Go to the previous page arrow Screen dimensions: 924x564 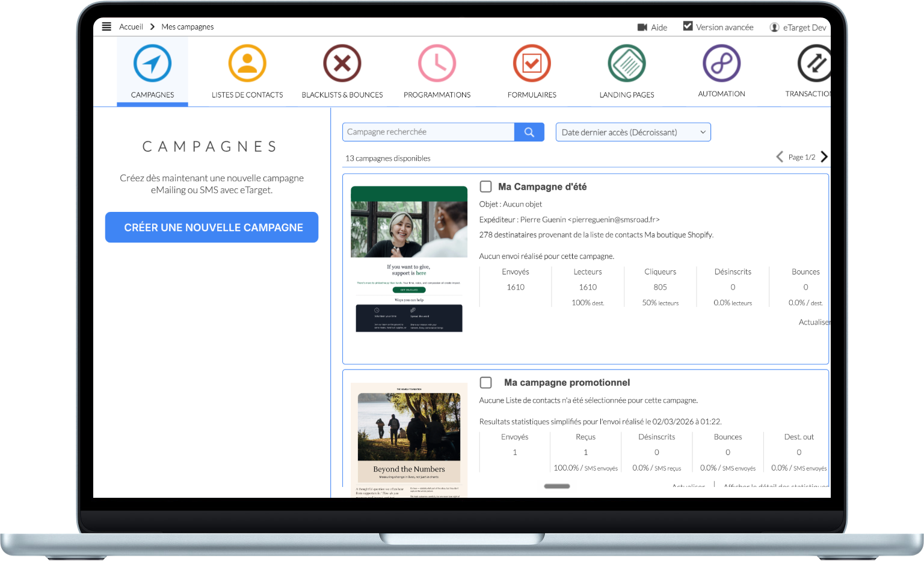pyautogui.click(x=780, y=156)
